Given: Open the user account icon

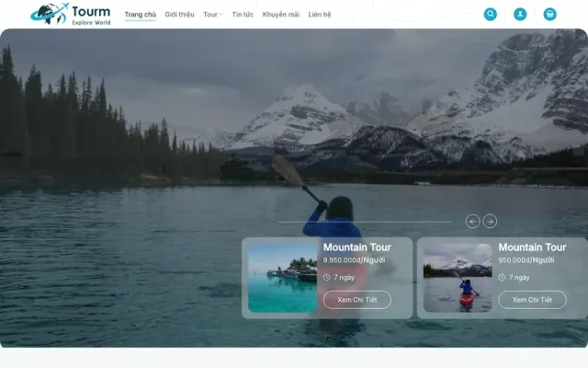Looking at the screenshot, I should (520, 15).
